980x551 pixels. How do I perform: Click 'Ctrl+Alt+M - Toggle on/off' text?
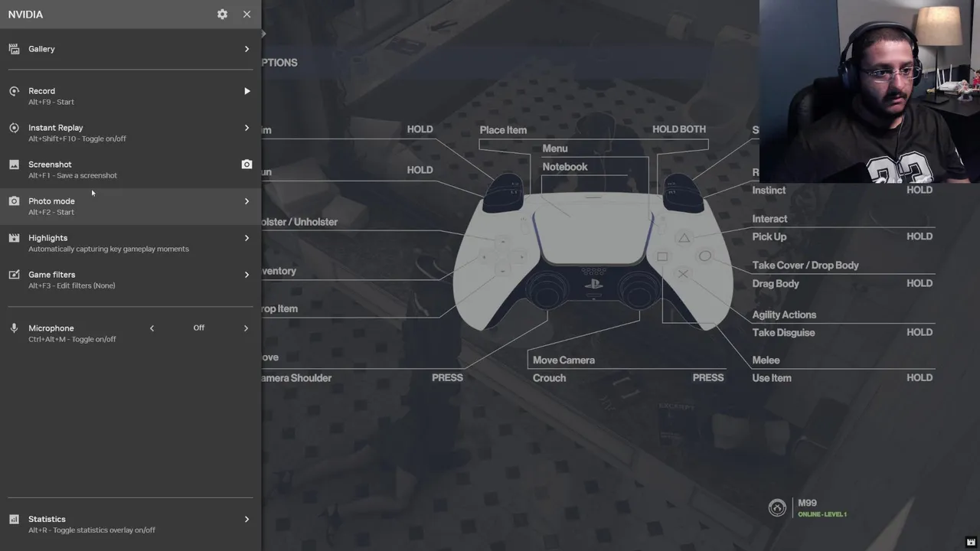point(72,339)
